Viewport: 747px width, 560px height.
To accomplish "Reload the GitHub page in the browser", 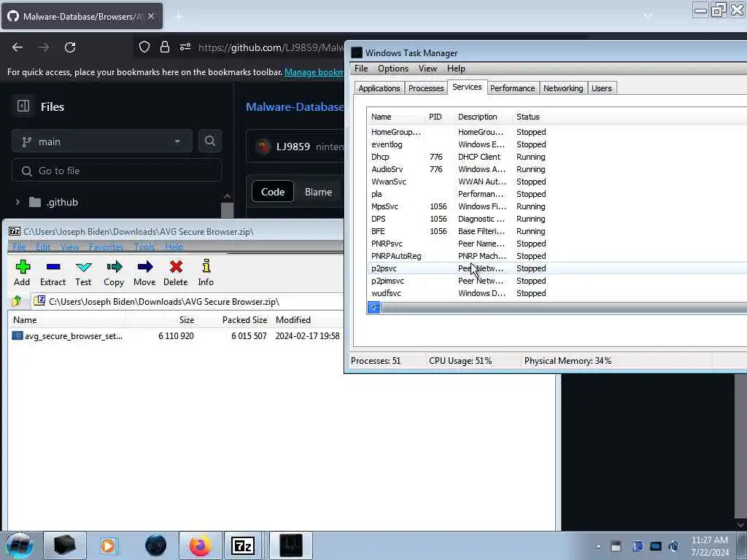I will click(70, 47).
